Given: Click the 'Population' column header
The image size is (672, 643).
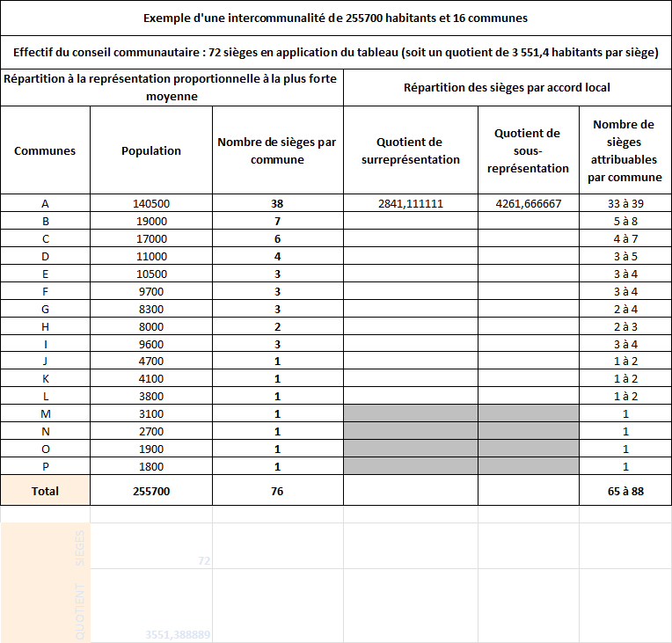Looking at the screenshot, I should tap(151, 150).
